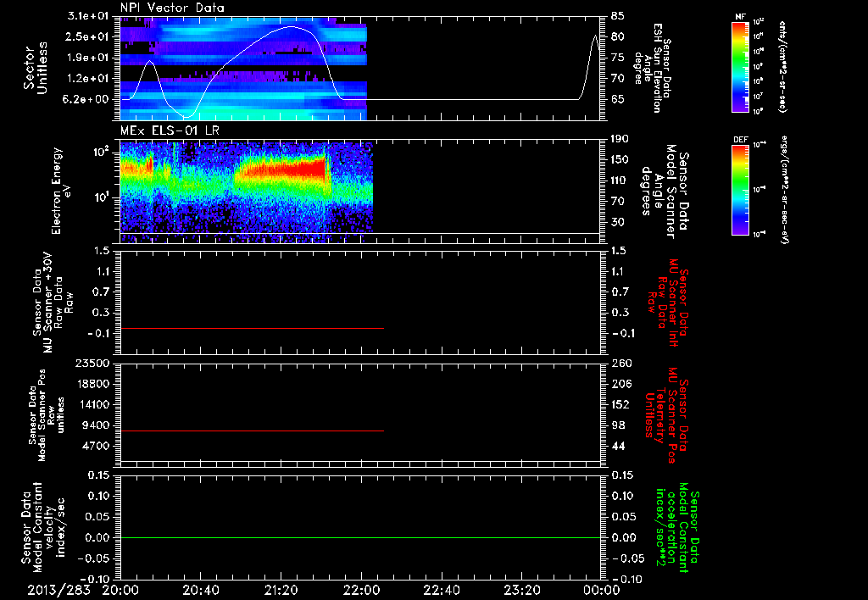The width and height of the screenshot is (868, 600).
Task: Click the "1.2e+01" sector tick value
Action: tap(87, 79)
